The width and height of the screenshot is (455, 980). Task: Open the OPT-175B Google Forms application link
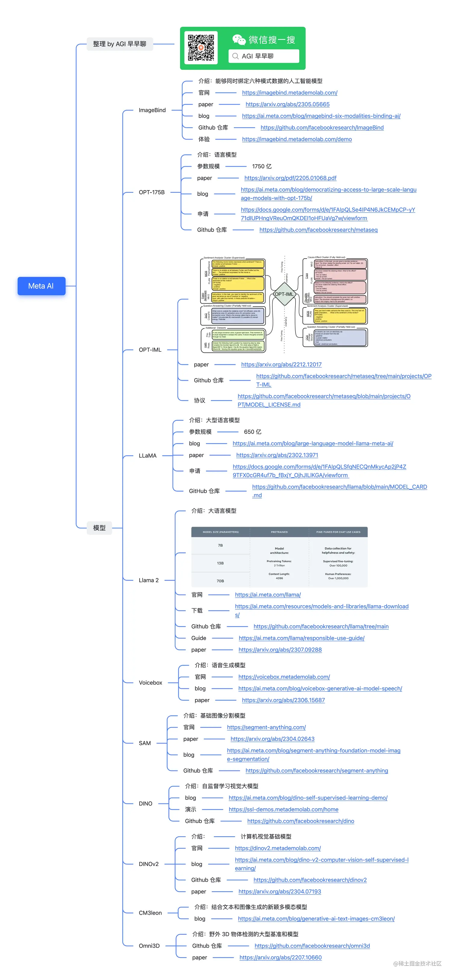pyautogui.click(x=328, y=214)
